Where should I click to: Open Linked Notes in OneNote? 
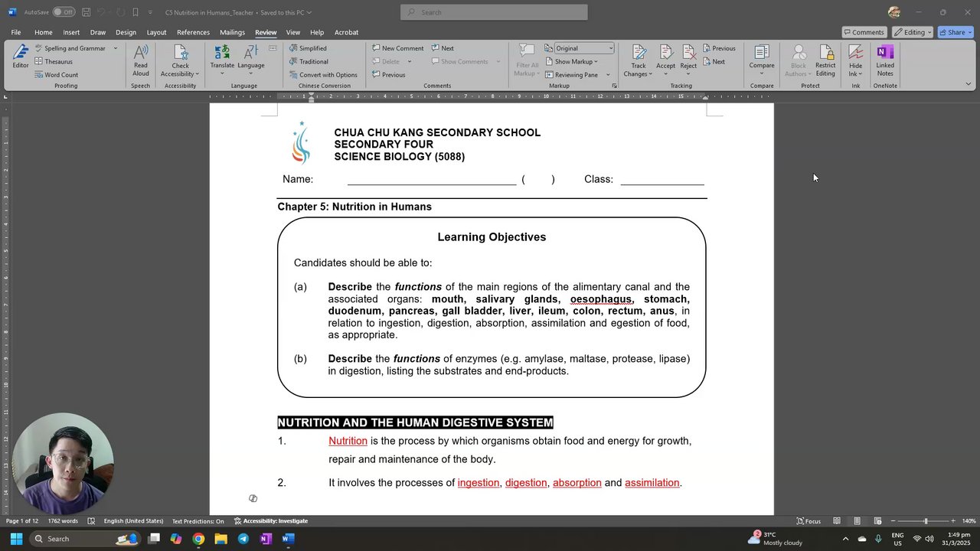point(885,60)
